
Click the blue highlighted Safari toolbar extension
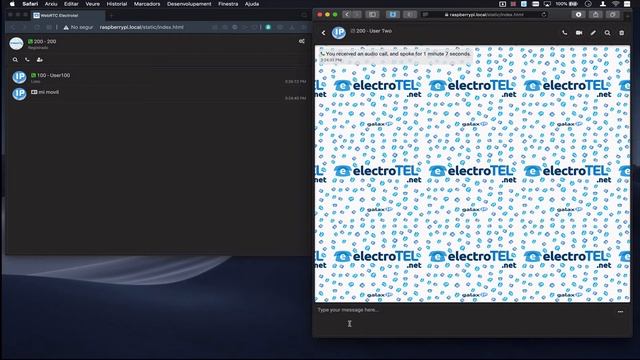[x=393, y=14]
